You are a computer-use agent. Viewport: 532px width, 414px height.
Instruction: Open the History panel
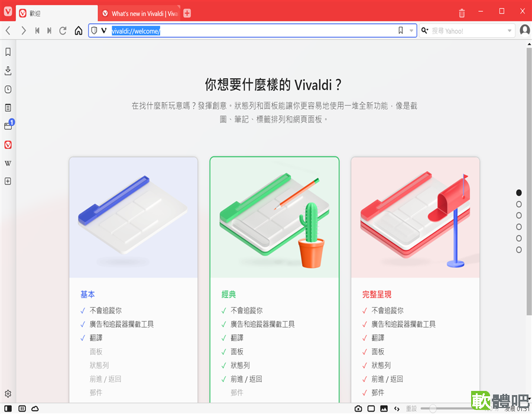pyautogui.click(x=8, y=89)
